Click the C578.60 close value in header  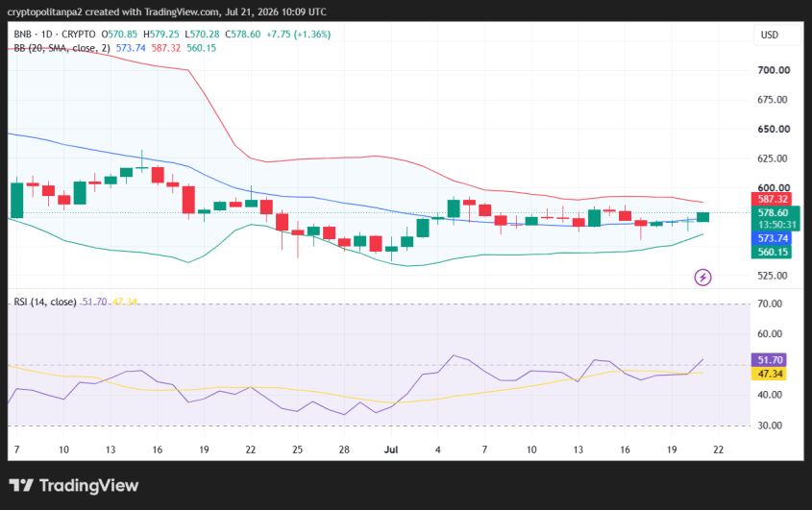[x=243, y=35]
